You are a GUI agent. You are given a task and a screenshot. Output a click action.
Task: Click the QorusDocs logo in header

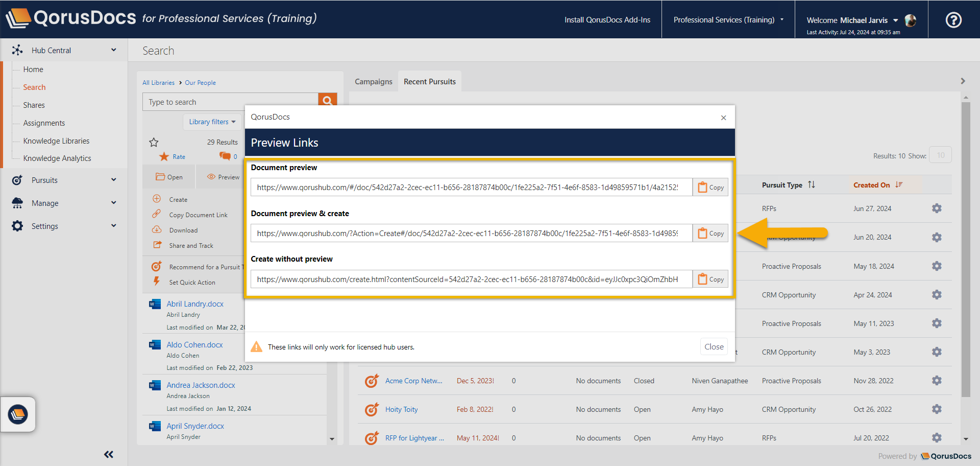(x=71, y=18)
